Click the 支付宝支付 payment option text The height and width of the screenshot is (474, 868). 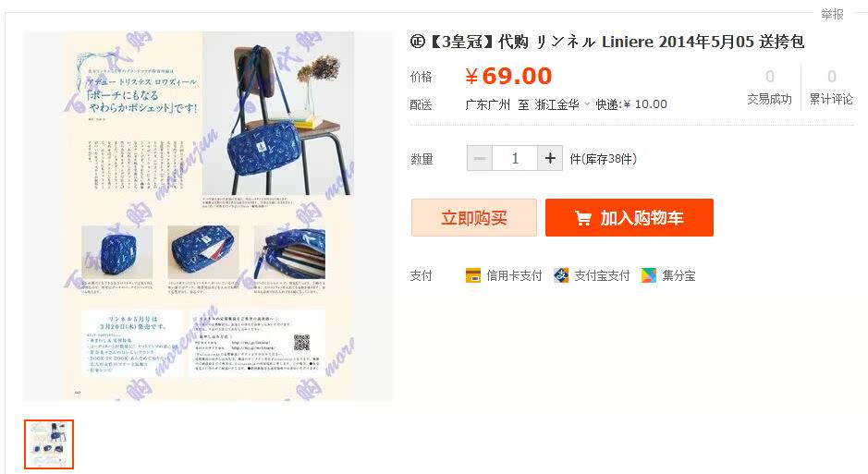pyautogui.click(x=602, y=275)
